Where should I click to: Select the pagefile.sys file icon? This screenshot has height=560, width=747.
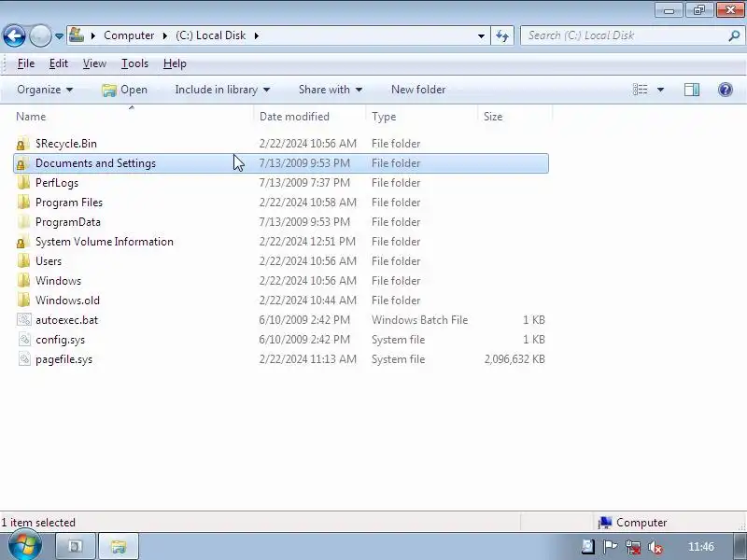(x=24, y=359)
